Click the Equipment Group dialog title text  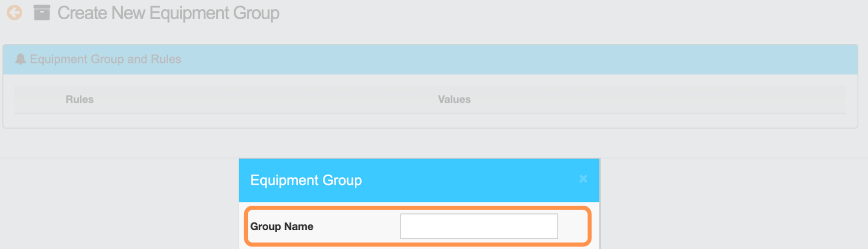306,180
